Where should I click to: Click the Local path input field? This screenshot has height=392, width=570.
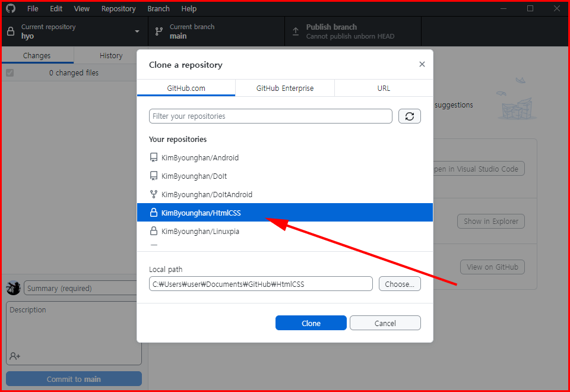[x=261, y=284]
